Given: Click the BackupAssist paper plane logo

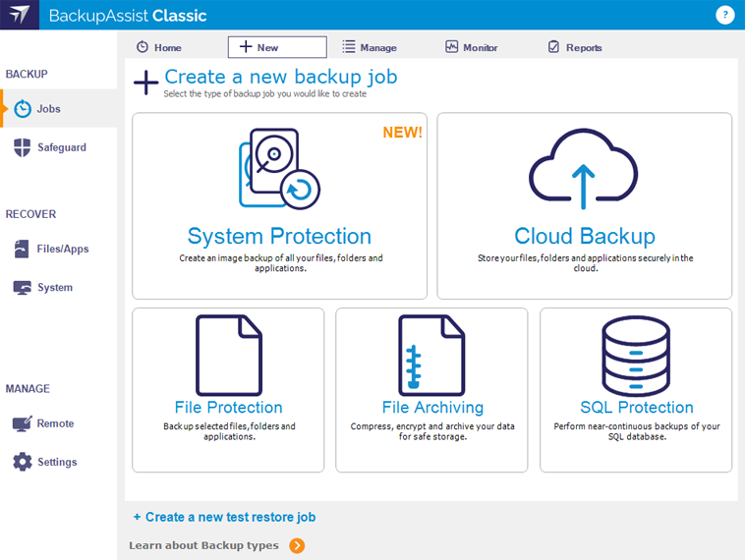Looking at the screenshot, I should [20, 15].
